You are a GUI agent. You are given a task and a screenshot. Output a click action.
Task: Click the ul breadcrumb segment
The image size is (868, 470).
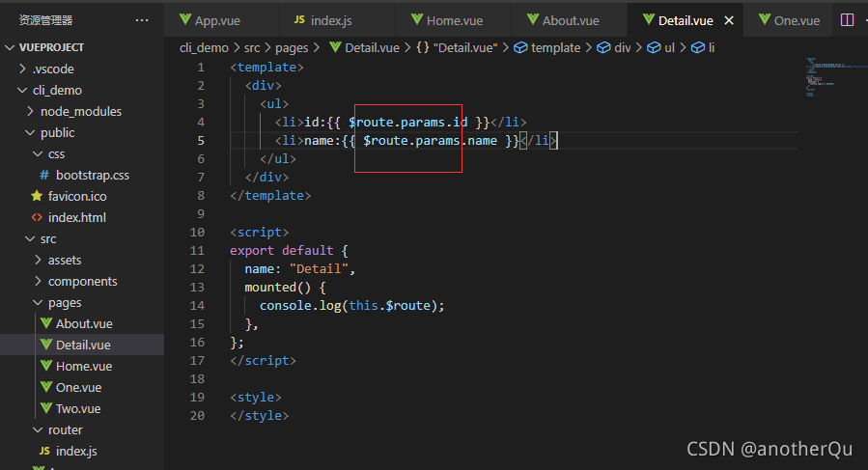[x=661, y=48]
